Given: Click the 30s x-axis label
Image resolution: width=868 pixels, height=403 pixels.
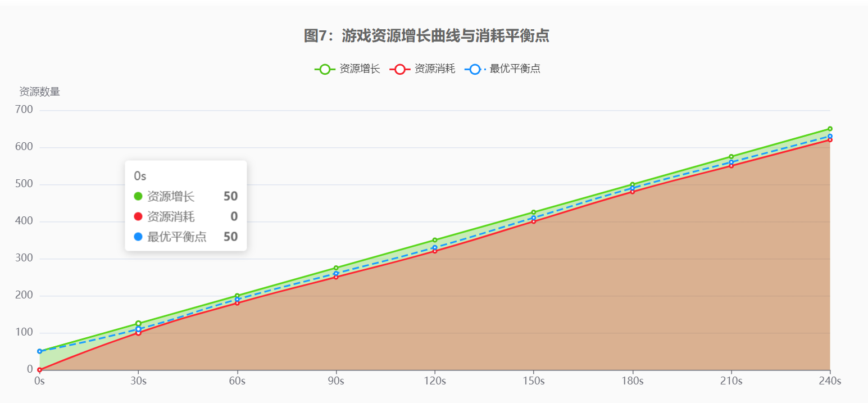Looking at the screenshot, I should click(x=138, y=381).
